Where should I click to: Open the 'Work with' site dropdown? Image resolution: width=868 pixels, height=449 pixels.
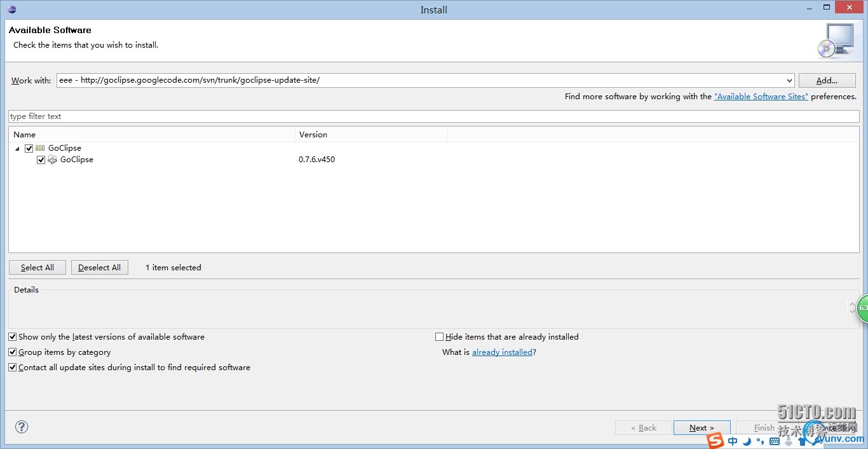789,81
